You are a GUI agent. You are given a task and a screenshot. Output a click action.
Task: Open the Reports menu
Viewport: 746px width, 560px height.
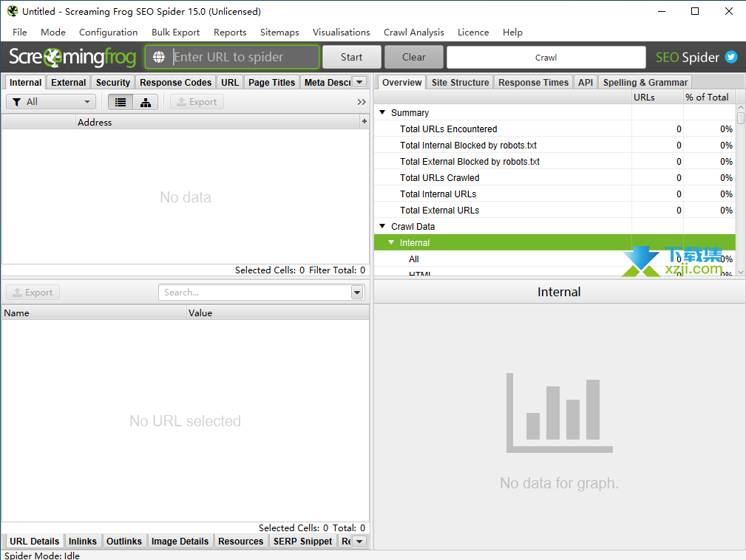(x=230, y=33)
